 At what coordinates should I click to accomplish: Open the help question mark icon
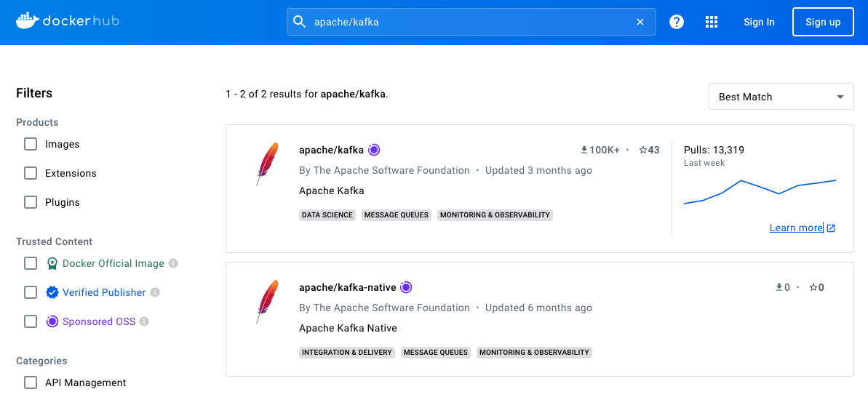(x=677, y=22)
